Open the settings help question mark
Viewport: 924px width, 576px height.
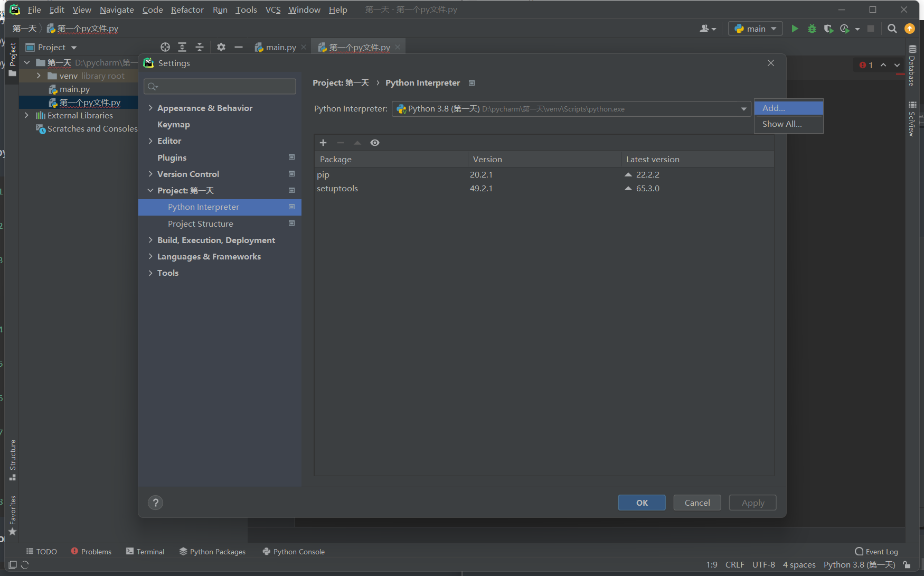tap(155, 503)
